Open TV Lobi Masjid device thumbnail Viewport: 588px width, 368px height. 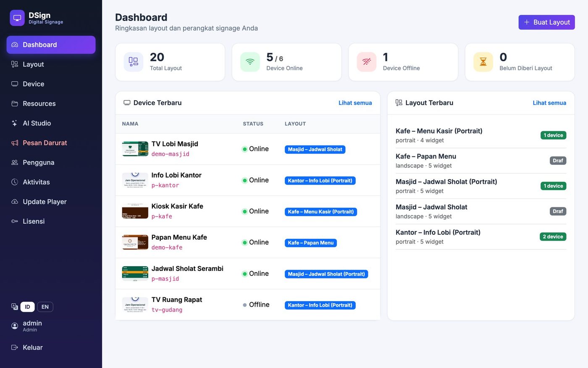pos(135,149)
